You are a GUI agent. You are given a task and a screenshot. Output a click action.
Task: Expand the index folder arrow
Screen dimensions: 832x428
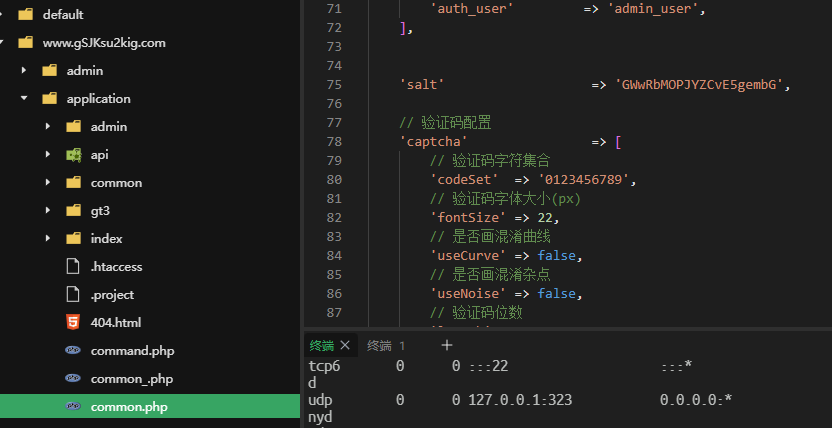(x=48, y=239)
